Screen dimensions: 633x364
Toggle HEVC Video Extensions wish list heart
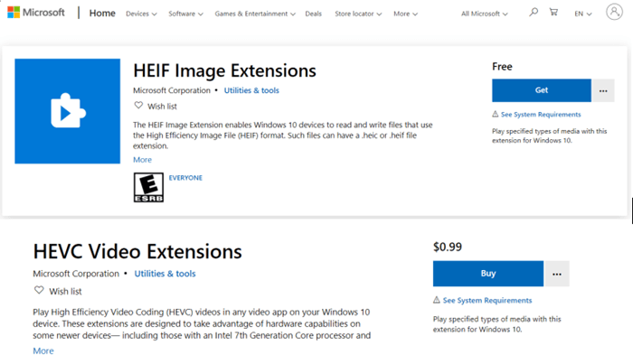[x=39, y=290]
